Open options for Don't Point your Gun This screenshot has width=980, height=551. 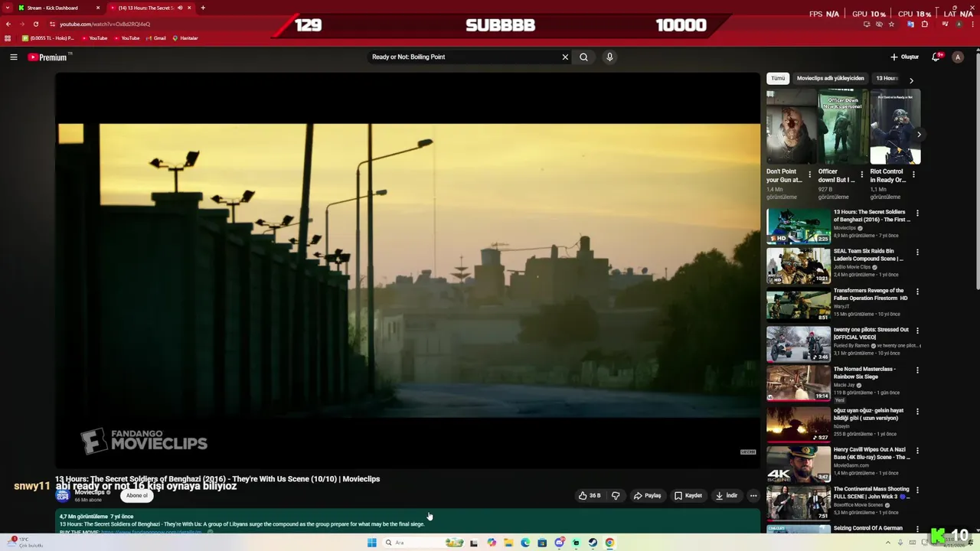[810, 174]
